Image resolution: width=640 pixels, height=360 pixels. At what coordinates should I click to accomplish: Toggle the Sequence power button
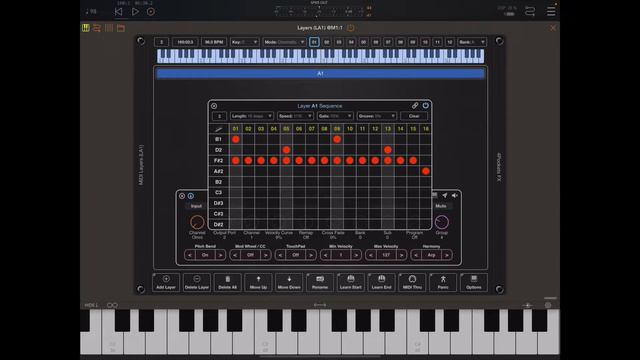[x=426, y=105]
